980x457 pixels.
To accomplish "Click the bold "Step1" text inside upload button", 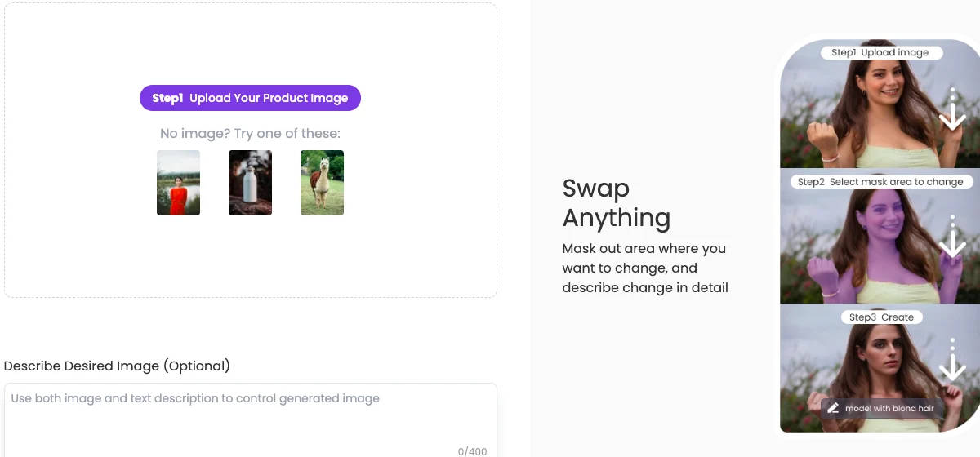I will click(x=167, y=98).
